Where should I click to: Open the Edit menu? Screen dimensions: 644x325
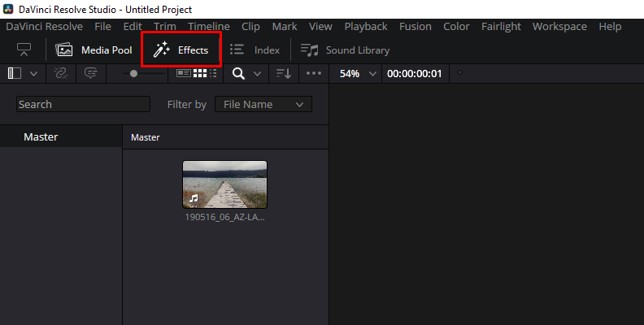[133, 26]
